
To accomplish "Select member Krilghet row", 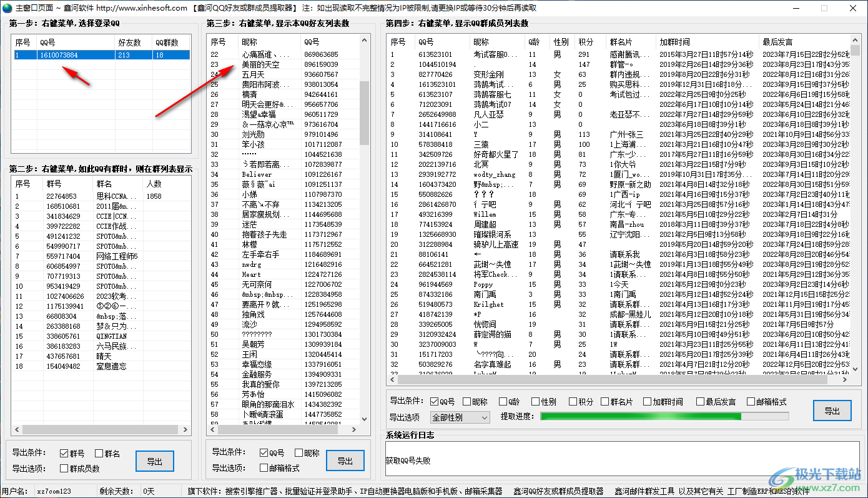I will click(x=618, y=304).
